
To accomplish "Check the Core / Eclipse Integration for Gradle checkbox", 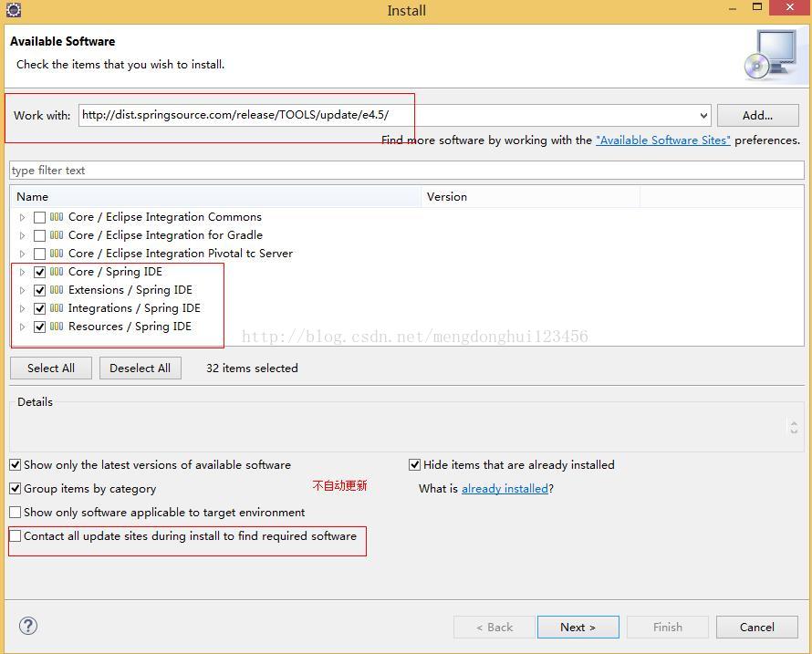I will point(39,235).
